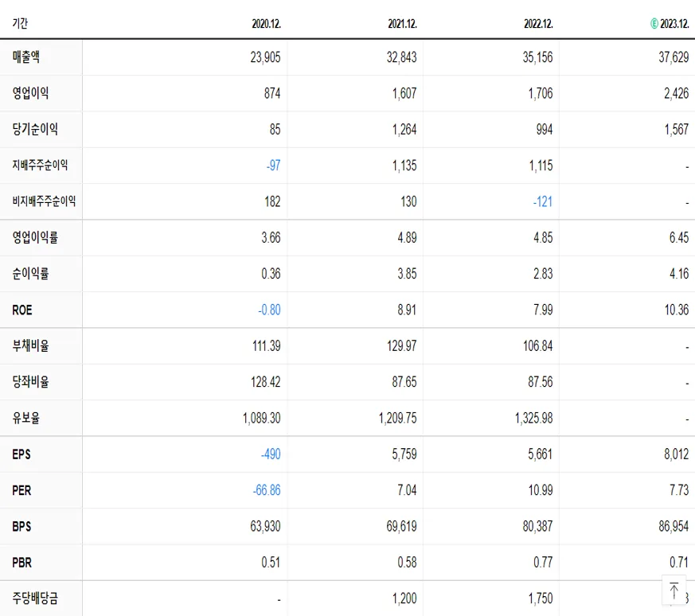
Task: Select the 3.66 operating margin value
Action: point(271,237)
